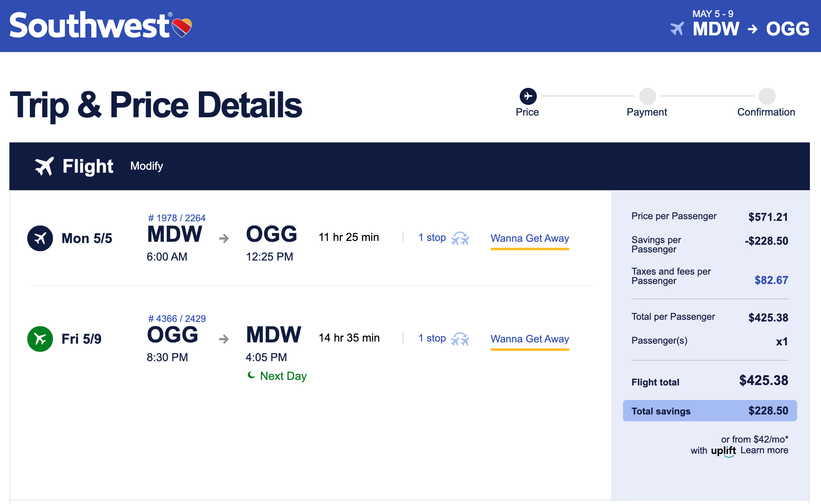Click the green return flight icon Fri 5/9
The width and height of the screenshot is (821, 504).
coord(40,339)
